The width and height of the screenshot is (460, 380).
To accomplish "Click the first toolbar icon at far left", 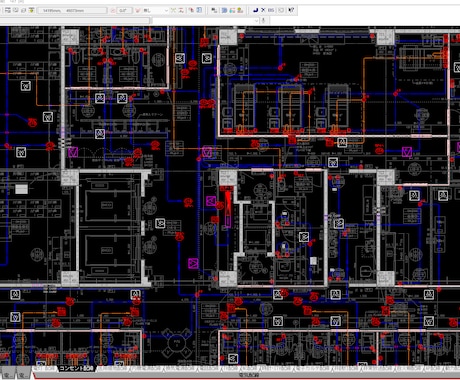I will point(8,10).
